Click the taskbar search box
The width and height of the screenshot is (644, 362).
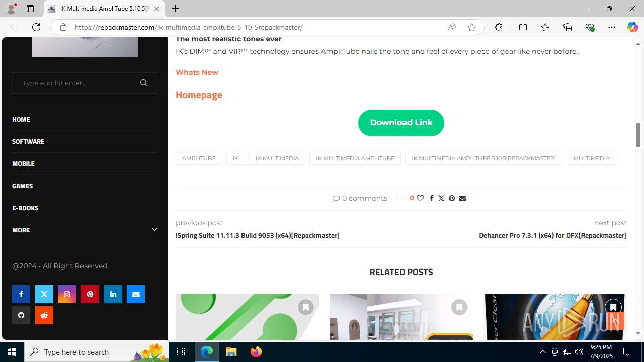97,352
